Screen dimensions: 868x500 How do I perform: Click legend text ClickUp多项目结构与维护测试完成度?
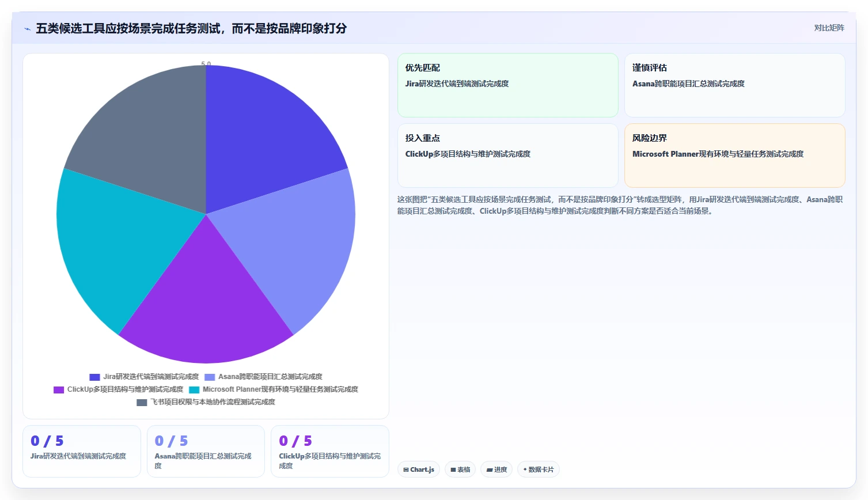pos(125,389)
